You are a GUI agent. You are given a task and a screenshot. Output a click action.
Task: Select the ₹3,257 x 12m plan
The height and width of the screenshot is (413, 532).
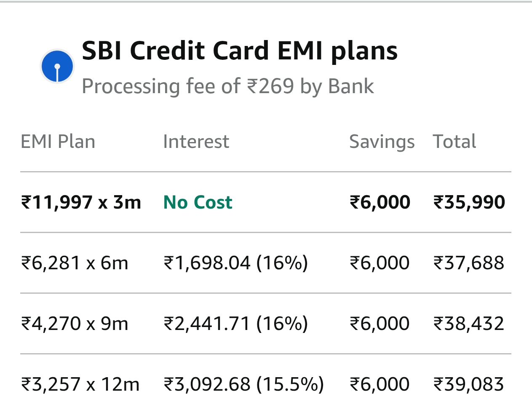pyautogui.click(x=80, y=384)
